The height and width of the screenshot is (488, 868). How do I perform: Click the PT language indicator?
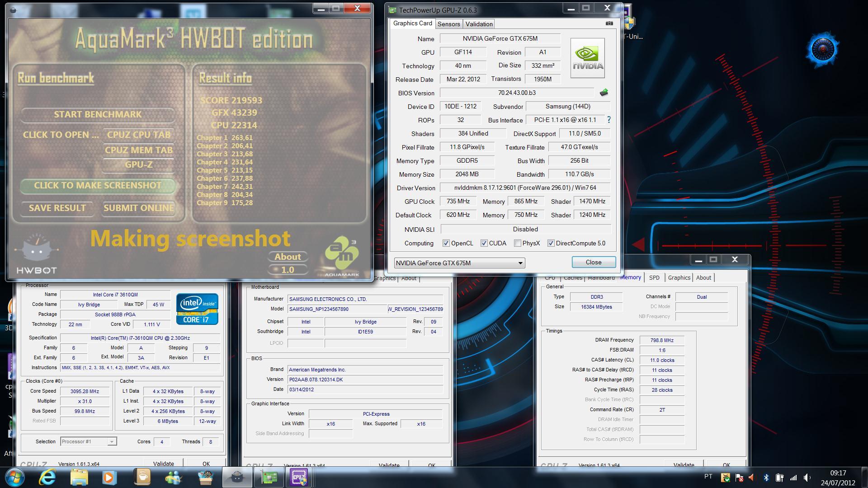click(708, 477)
